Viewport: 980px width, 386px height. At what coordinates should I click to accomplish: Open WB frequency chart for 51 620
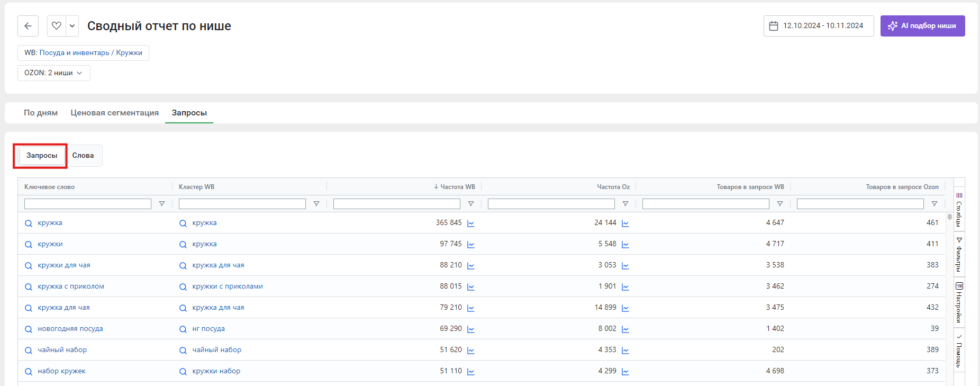coord(471,351)
